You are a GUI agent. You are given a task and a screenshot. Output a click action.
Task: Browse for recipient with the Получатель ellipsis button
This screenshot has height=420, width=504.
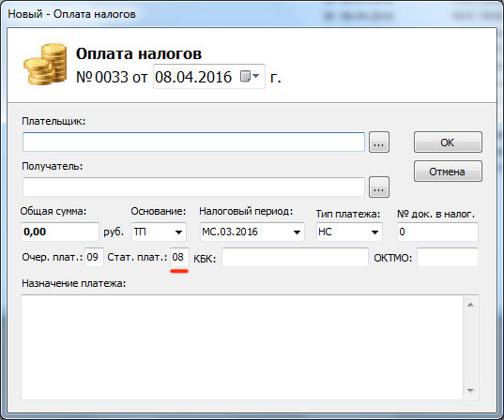click(379, 187)
